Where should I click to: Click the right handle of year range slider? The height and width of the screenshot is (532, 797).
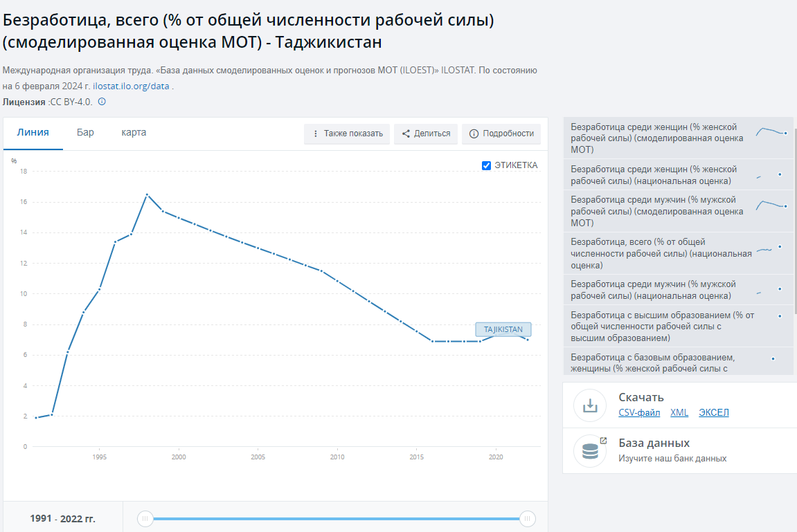pyautogui.click(x=527, y=519)
